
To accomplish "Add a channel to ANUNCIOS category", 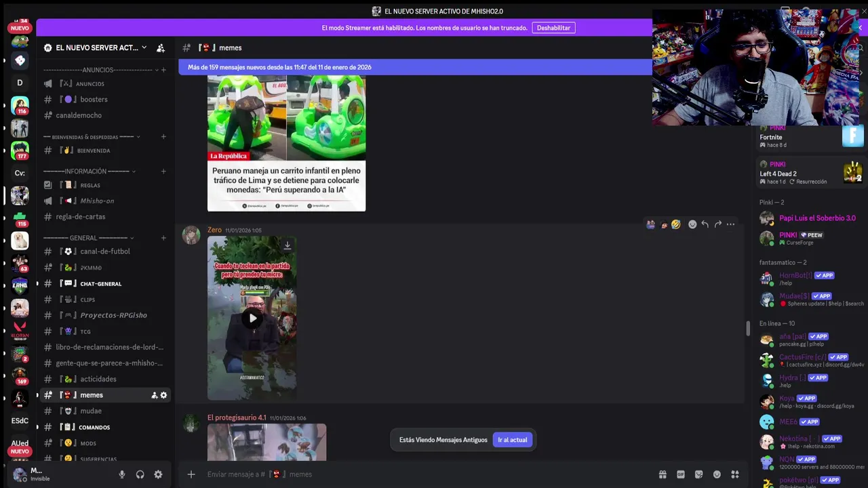I will [x=163, y=70].
